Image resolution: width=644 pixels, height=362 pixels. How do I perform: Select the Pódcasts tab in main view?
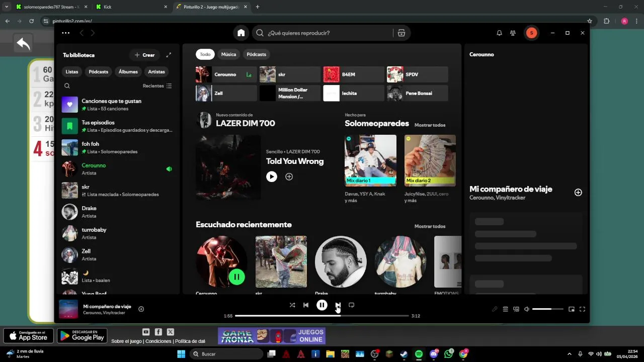tap(257, 54)
